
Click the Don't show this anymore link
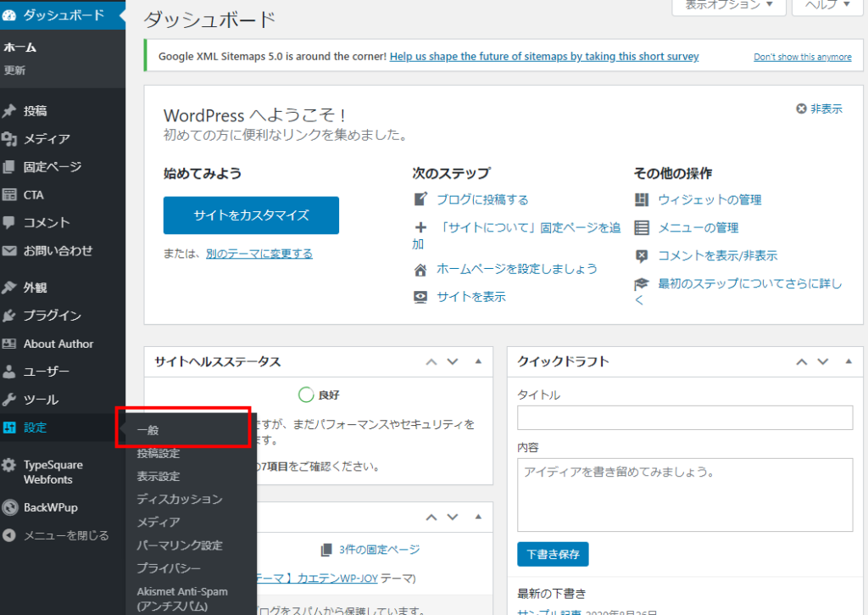point(803,57)
